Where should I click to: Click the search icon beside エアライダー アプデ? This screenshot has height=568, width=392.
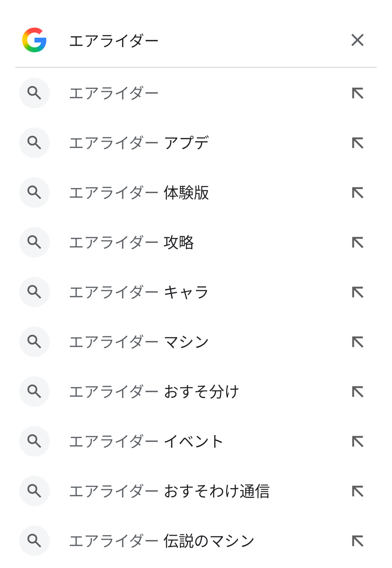[34, 143]
